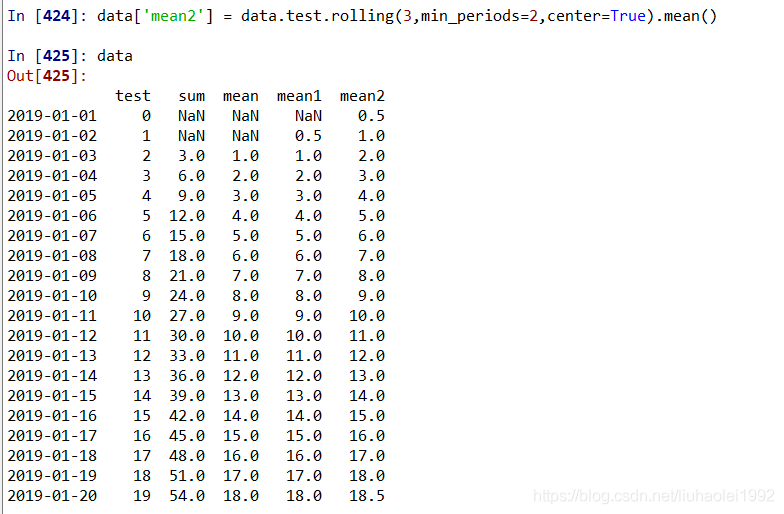
Task: Click the 'test' column header
Action: (x=132, y=96)
